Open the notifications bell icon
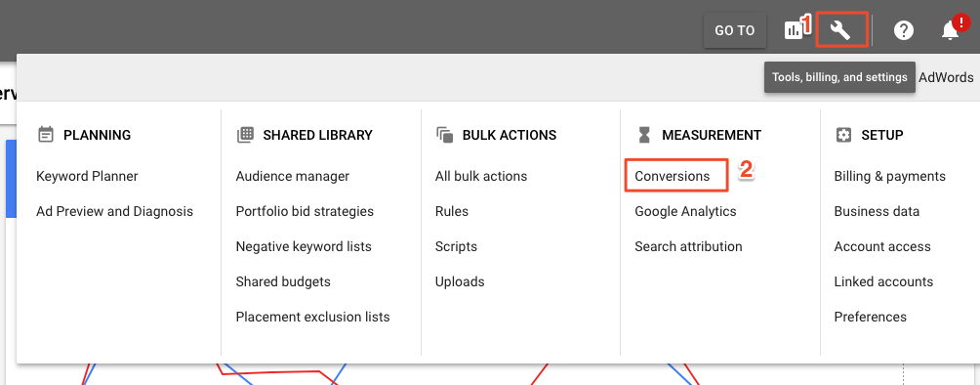The width and height of the screenshot is (980, 385). tap(950, 30)
